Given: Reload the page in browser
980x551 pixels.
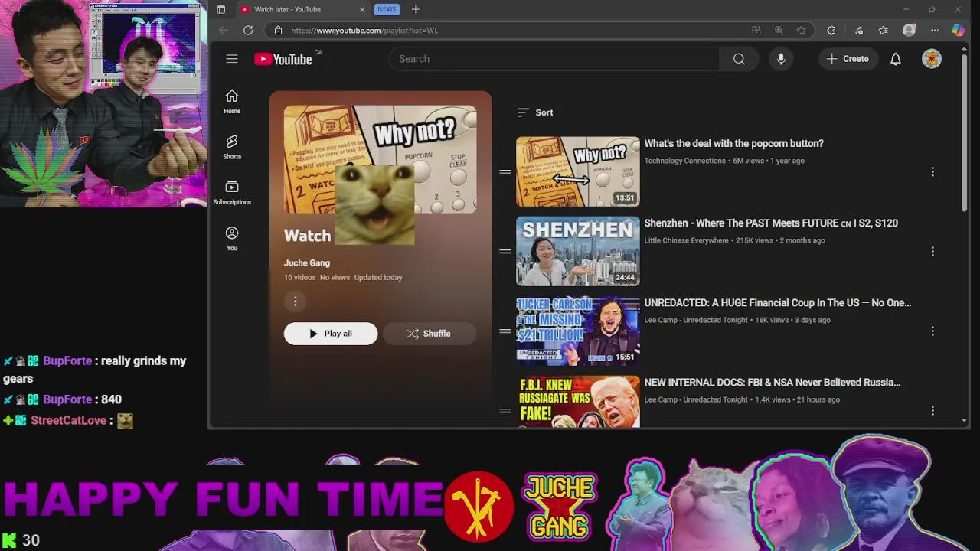Looking at the screenshot, I should point(248,31).
